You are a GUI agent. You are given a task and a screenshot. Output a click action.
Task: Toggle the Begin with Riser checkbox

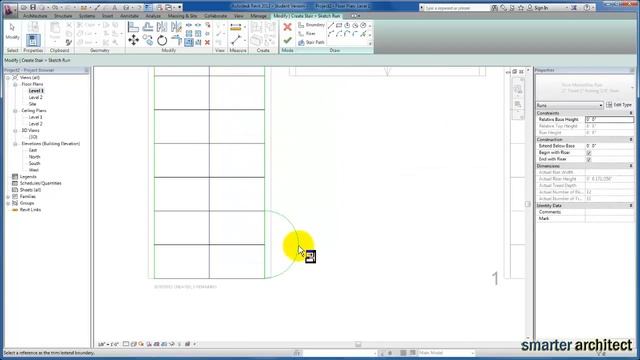click(x=589, y=153)
